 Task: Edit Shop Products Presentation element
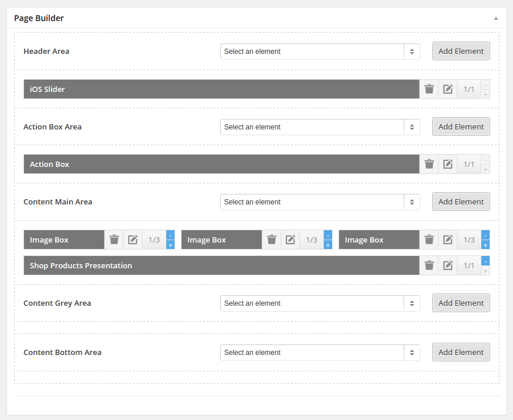[x=447, y=265]
